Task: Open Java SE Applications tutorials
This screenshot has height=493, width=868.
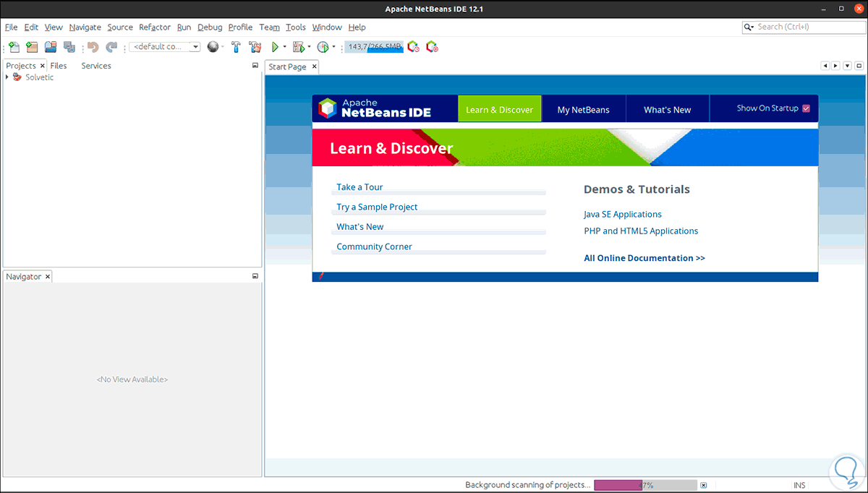Action: tap(623, 214)
